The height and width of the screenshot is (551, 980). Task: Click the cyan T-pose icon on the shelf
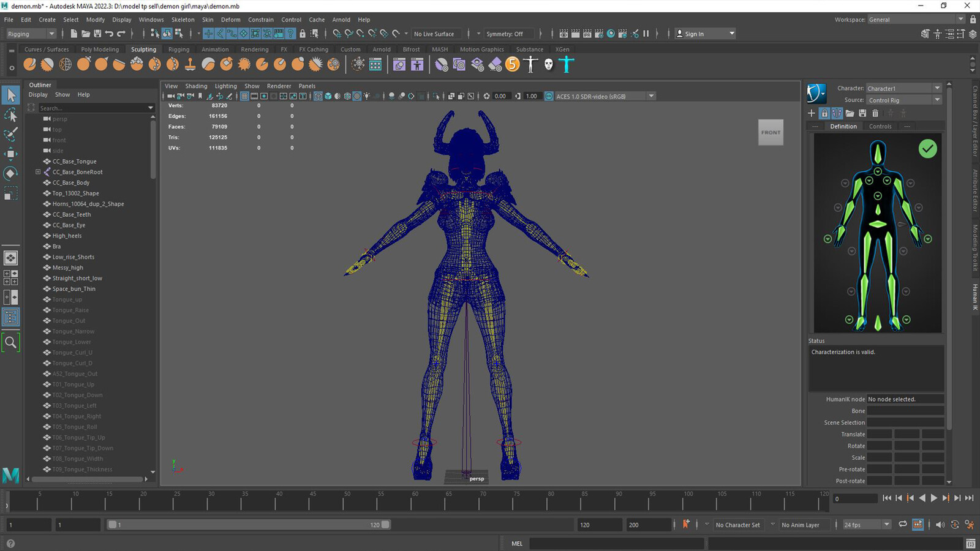pyautogui.click(x=567, y=64)
